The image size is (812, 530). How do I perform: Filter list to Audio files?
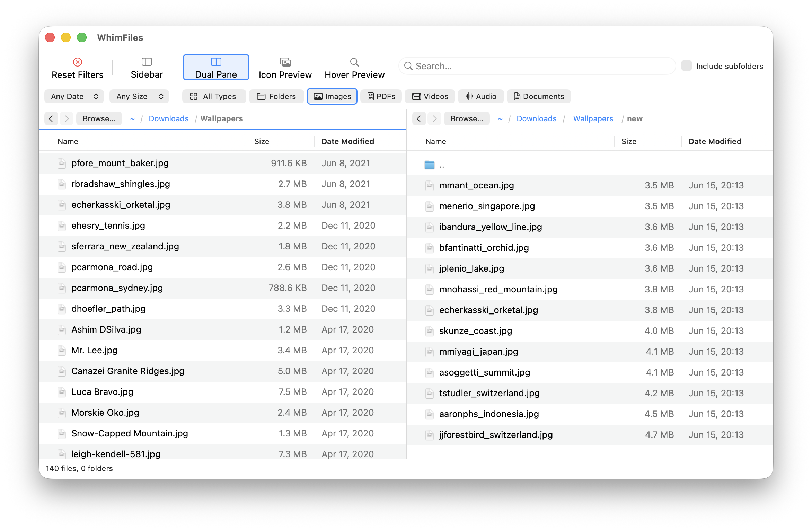(x=481, y=96)
